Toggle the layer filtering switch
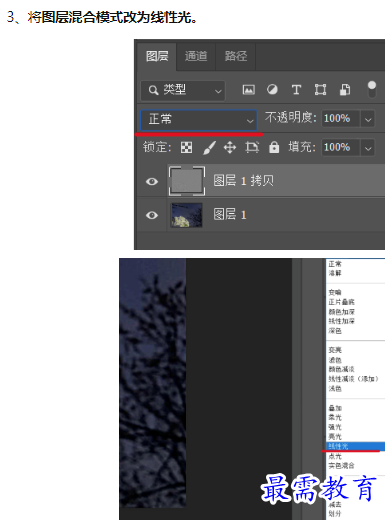The image size is (385, 520). click(372, 89)
